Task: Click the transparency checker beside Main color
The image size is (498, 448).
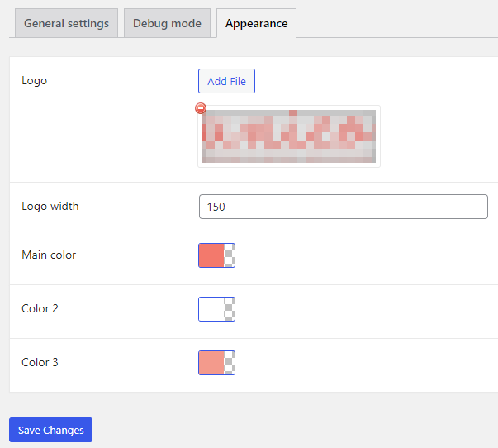Action: pos(230,255)
